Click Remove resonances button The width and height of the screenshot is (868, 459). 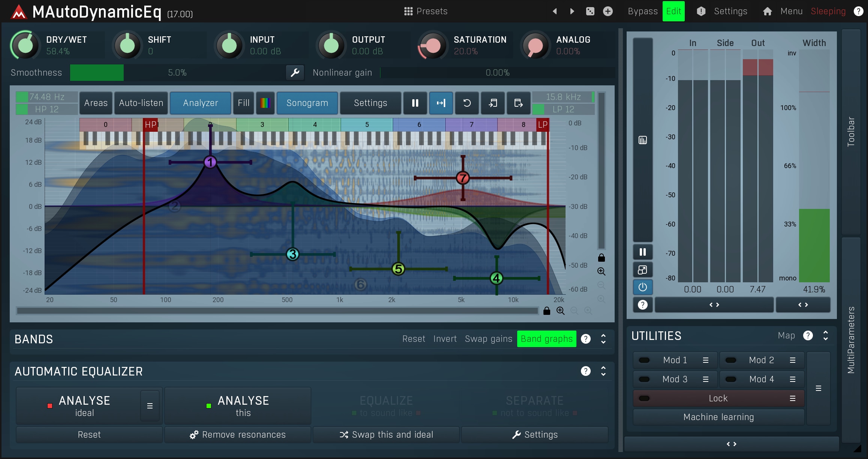(x=238, y=435)
